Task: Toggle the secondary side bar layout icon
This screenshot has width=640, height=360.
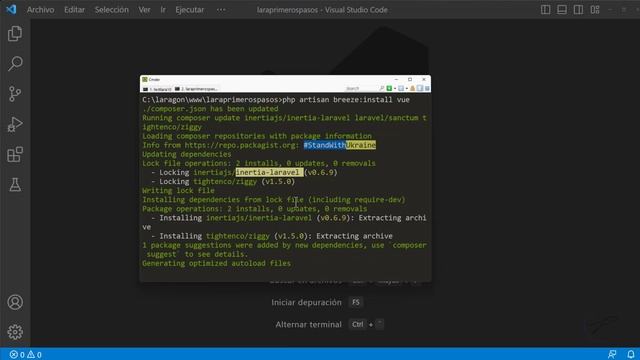Action: (578, 9)
